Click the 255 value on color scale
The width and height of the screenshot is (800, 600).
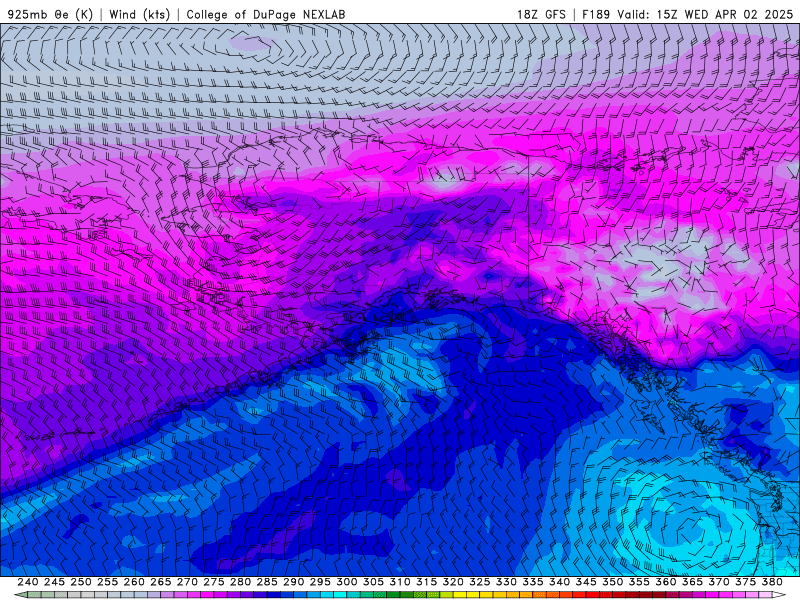(x=107, y=582)
